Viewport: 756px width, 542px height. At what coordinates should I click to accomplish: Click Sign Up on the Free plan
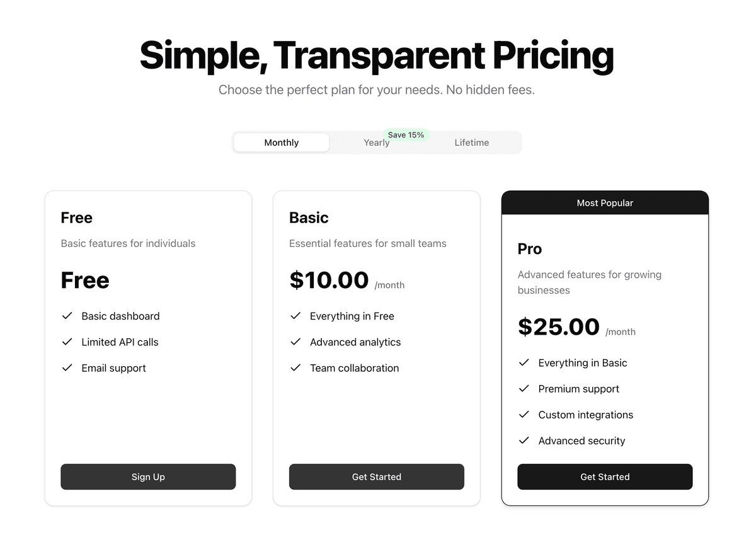[148, 476]
